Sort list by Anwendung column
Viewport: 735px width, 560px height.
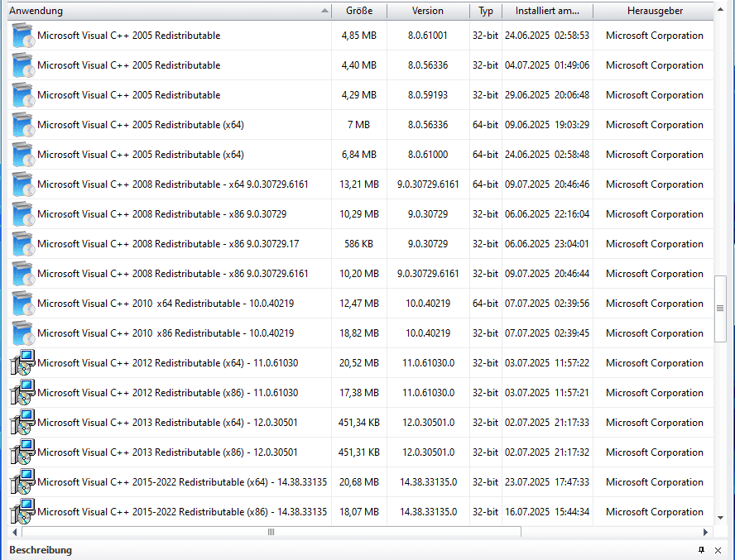[169, 11]
